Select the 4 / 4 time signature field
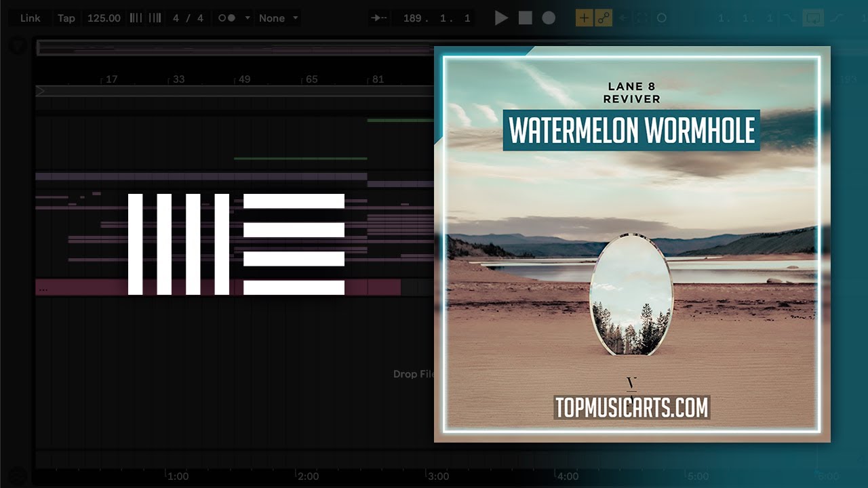868x488 pixels. (x=188, y=18)
